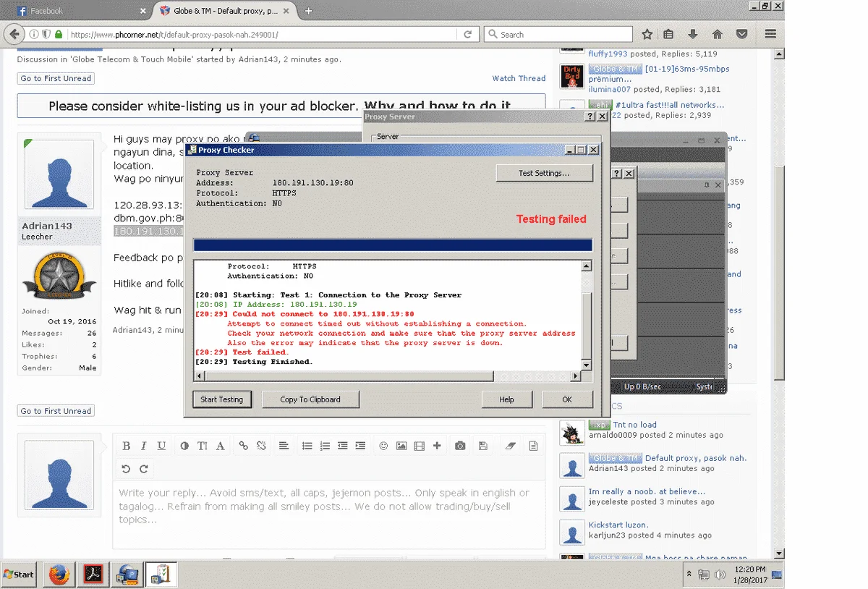
Task: Open text alignment option
Action: (x=284, y=446)
